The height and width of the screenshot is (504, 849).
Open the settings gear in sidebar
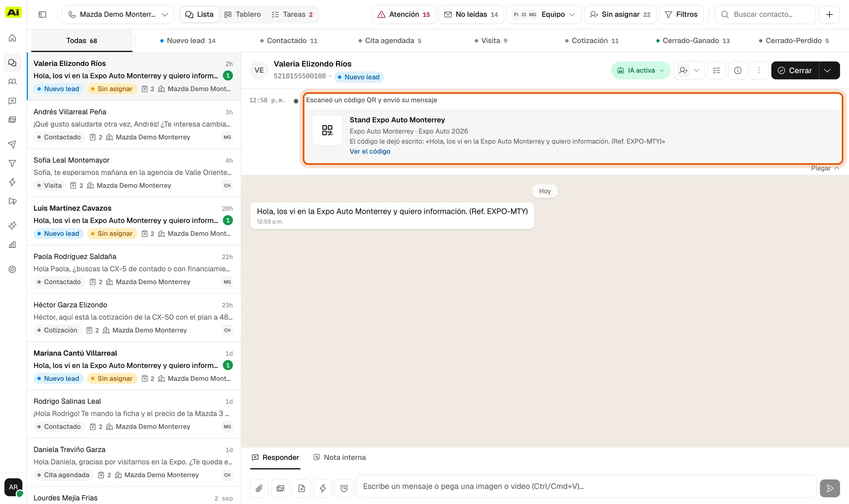tap(12, 269)
